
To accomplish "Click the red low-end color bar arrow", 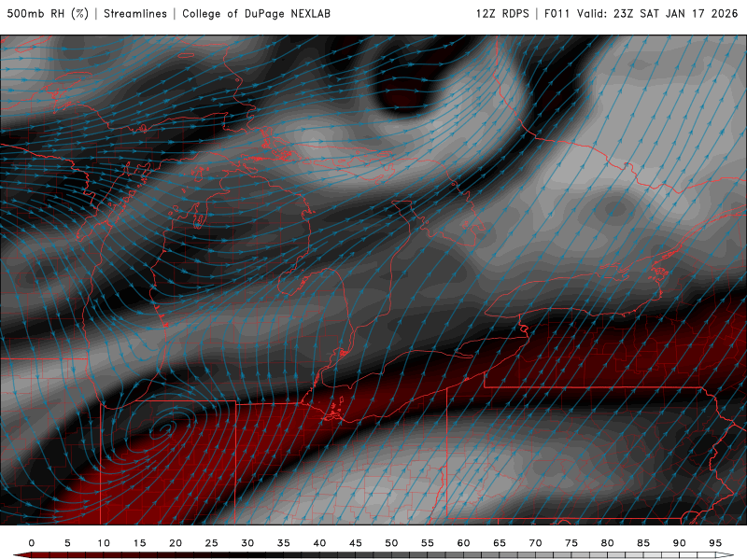I will [x=22, y=555].
